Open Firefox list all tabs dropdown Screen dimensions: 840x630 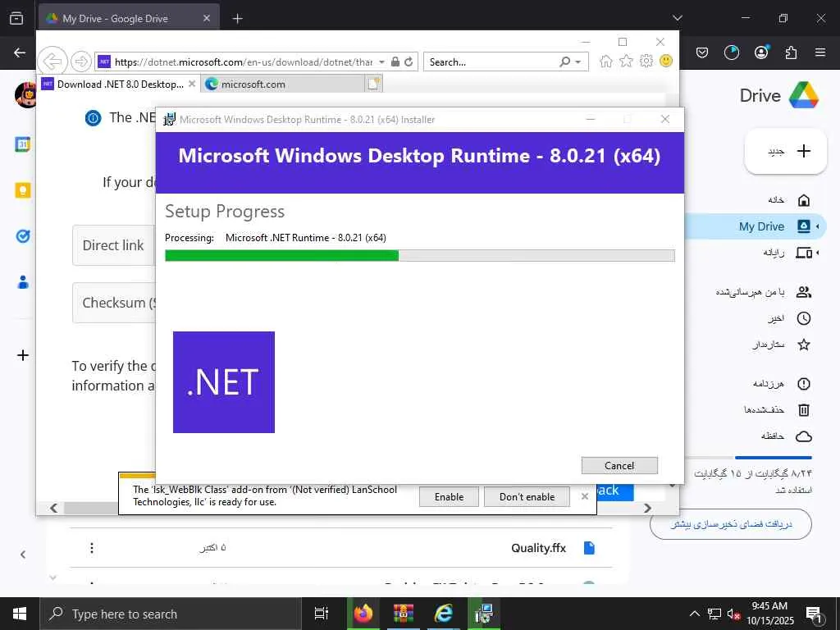tap(677, 18)
